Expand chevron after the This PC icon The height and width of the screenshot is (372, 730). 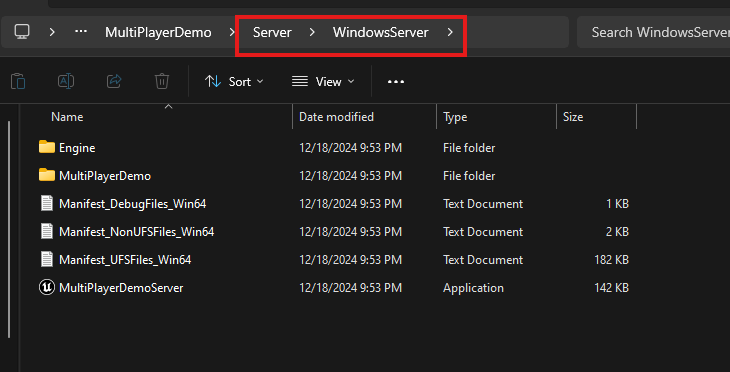pos(52,32)
